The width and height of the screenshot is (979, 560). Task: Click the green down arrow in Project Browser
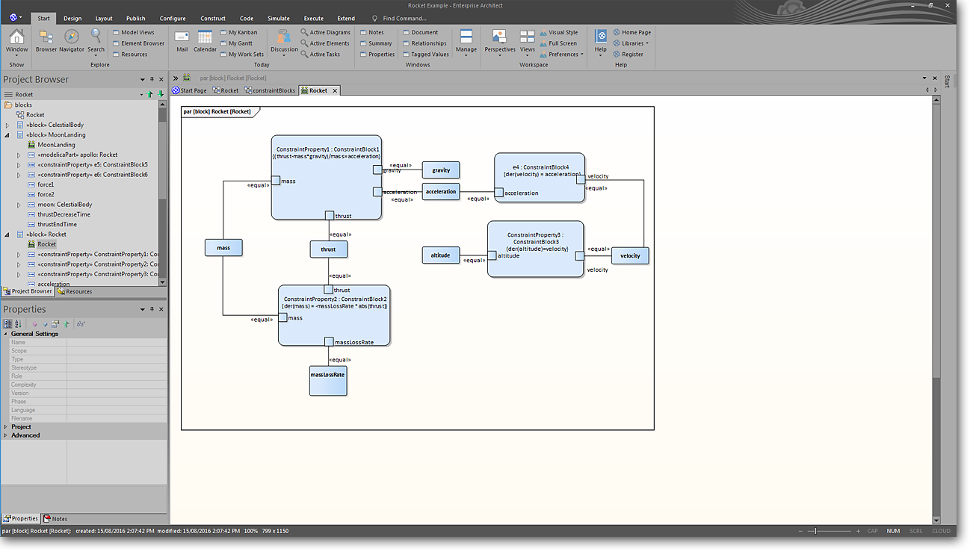coord(161,95)
